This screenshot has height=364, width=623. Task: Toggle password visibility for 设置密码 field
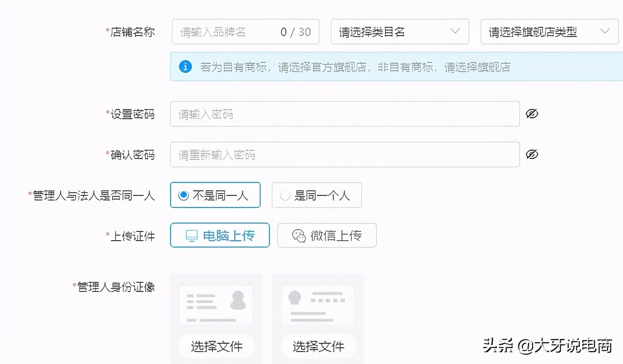point(532,114)
